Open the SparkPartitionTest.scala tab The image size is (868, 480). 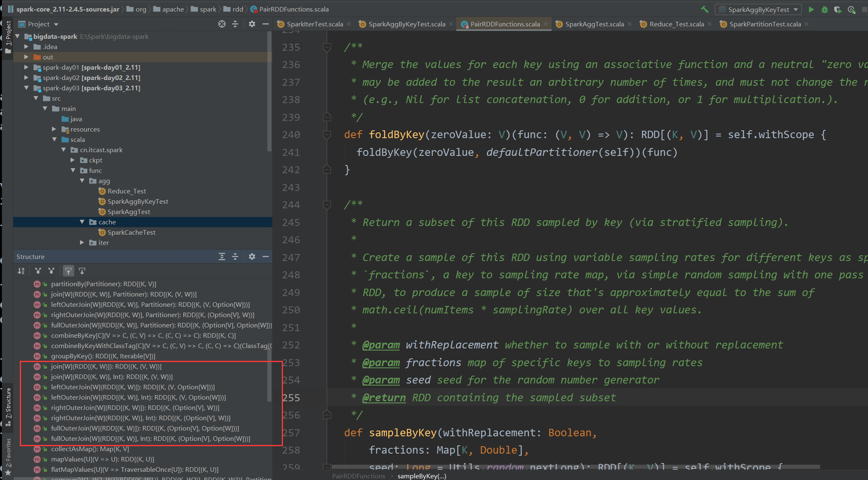point(765,24)
